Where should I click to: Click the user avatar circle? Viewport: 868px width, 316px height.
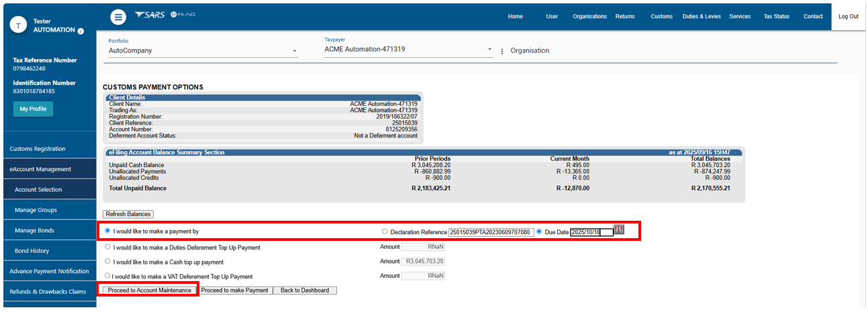pos(19,25)
